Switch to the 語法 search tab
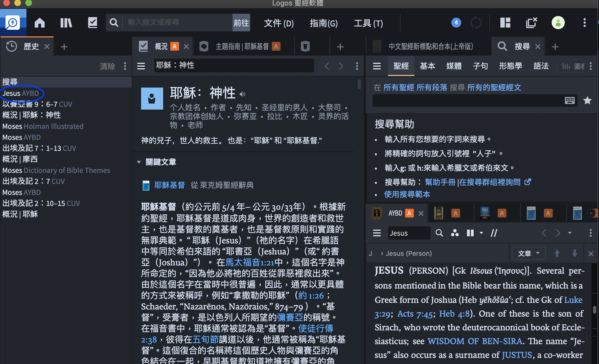This screenshot has height=364, width=599. pos(541,66)
